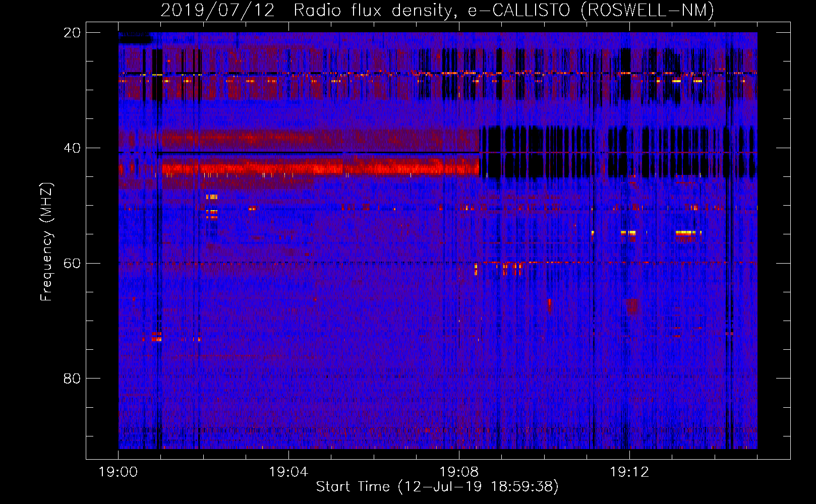Click the plot title 'Radio flux density, e-CALLISTO (ROSWELL-NM)'
This screenshot has width=816, height=504.
(504, 11)
